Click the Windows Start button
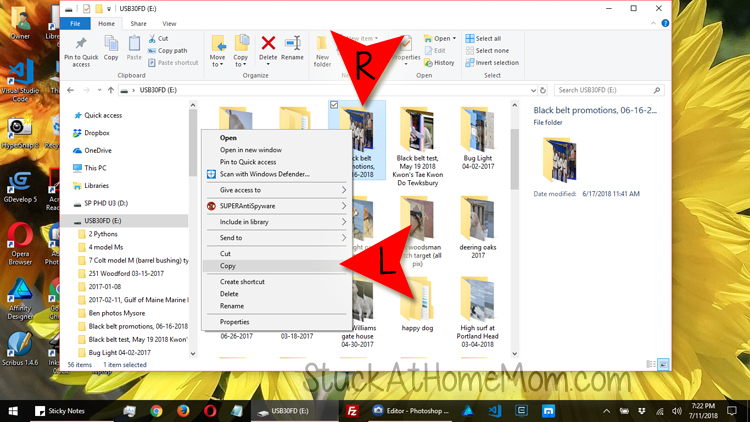Screen dimensions: 750x422 pyautogui.click(x=13, y=411)
